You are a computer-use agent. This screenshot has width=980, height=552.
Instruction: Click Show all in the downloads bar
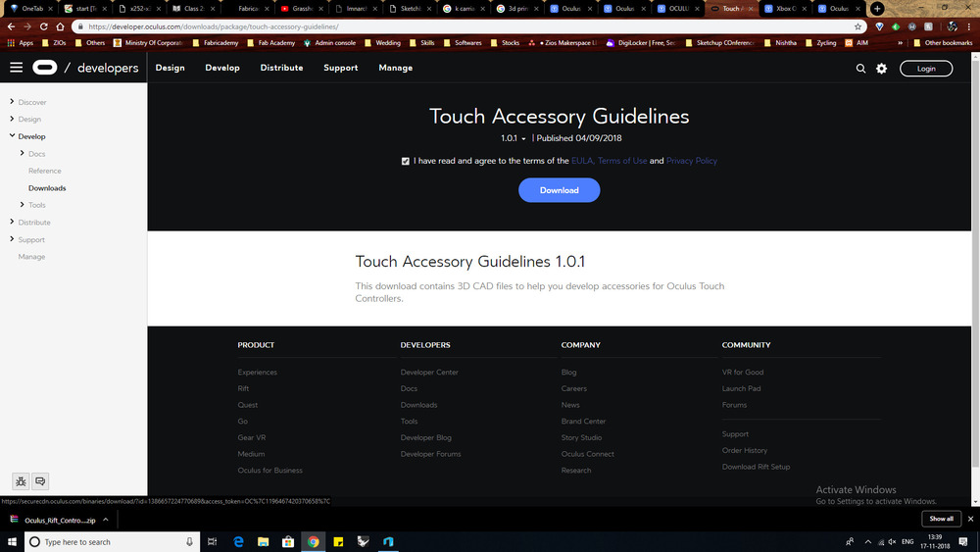(x=941, y=519)
